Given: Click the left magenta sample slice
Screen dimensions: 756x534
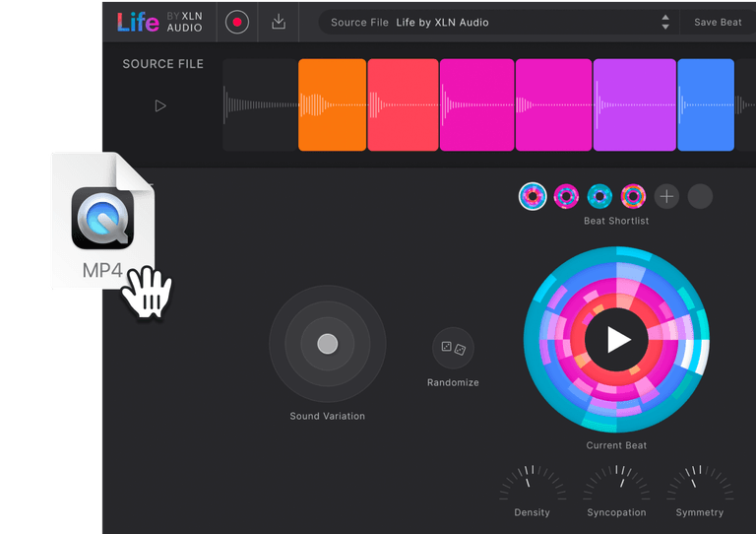Looking at the screenshot, I should pyautogui.click(x=476, y=104).
